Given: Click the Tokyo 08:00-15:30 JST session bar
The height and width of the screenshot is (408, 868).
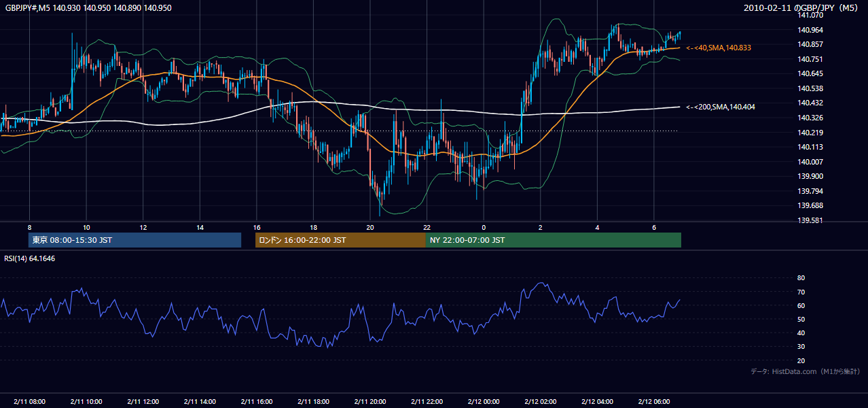Looking at the screenshot, I should (x=135, y=240).
